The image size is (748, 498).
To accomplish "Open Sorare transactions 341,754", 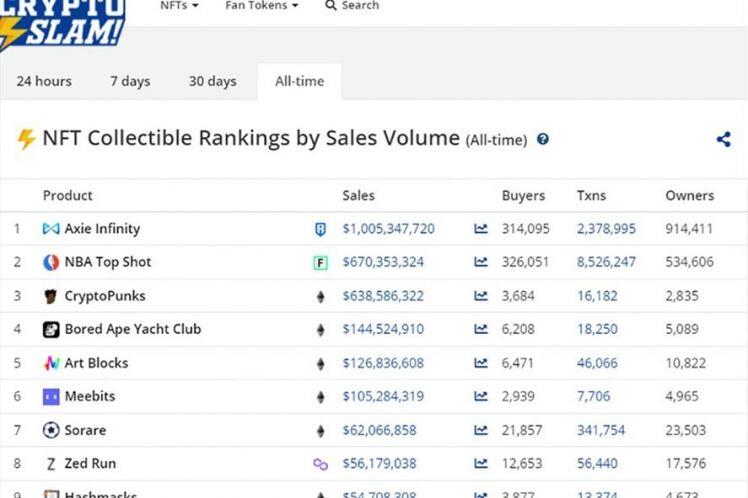I will (x=601, y=430).
